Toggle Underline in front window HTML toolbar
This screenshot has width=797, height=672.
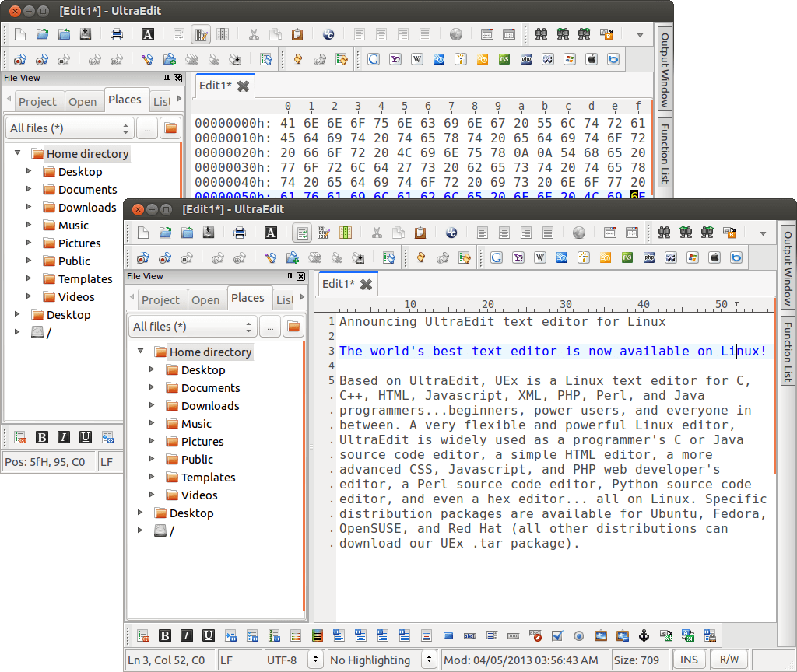[x=209, y=635]
